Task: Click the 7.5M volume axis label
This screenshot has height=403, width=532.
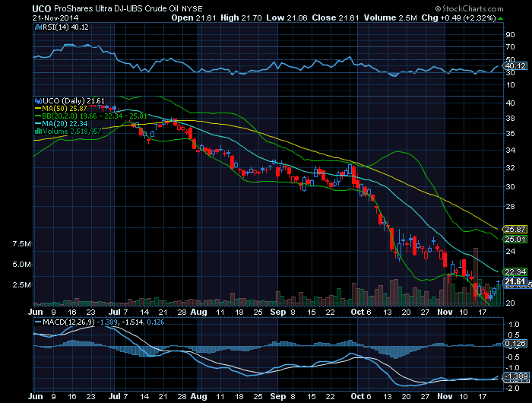Action: (22, 244)
